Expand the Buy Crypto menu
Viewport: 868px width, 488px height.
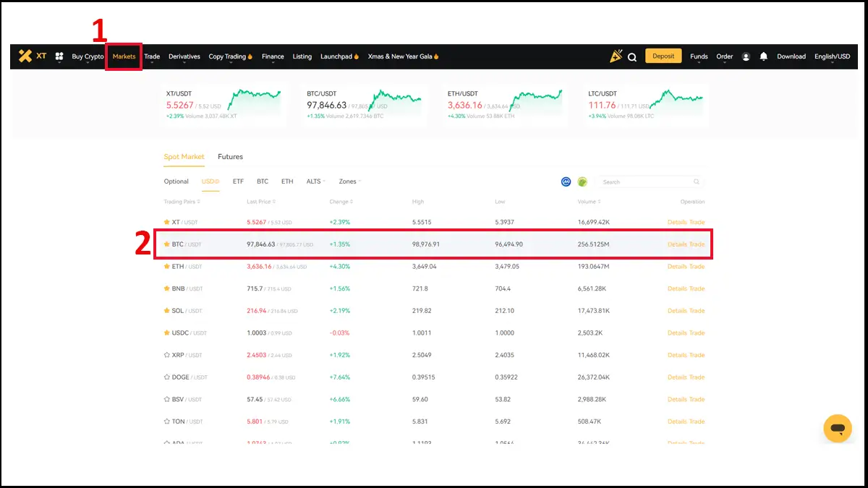88,56
